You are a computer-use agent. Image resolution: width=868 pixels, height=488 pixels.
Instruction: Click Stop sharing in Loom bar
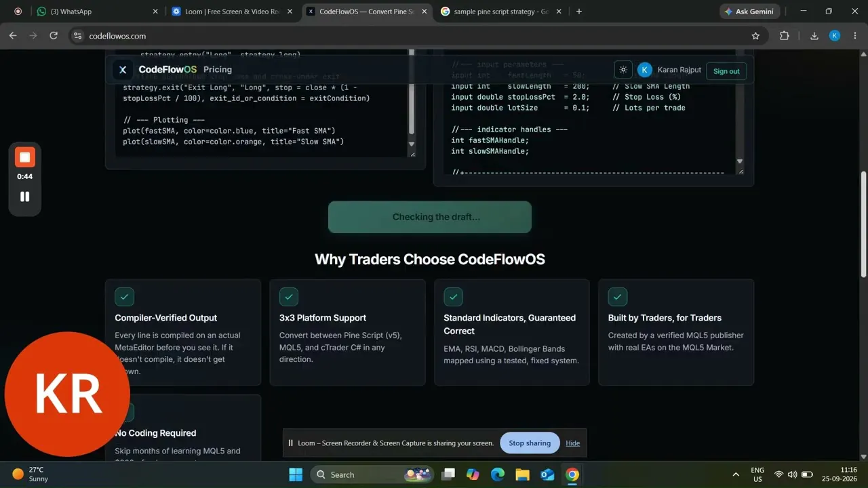click(x=530, y=443)
